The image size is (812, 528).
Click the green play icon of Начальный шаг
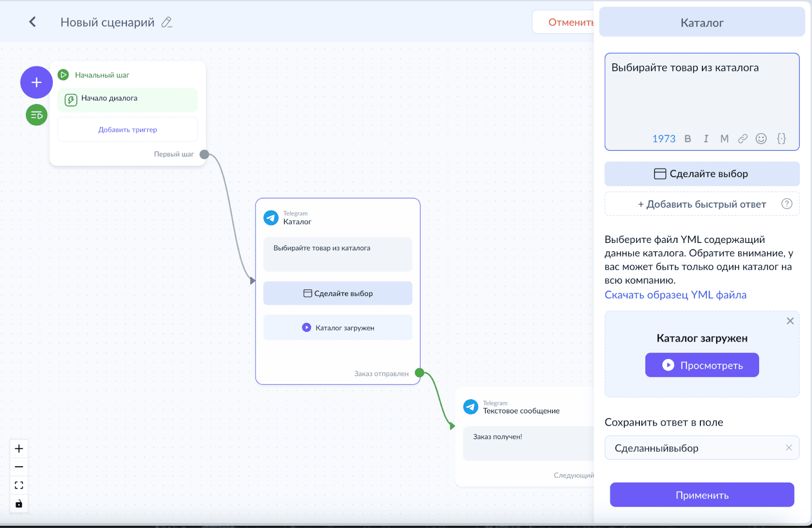63,75
